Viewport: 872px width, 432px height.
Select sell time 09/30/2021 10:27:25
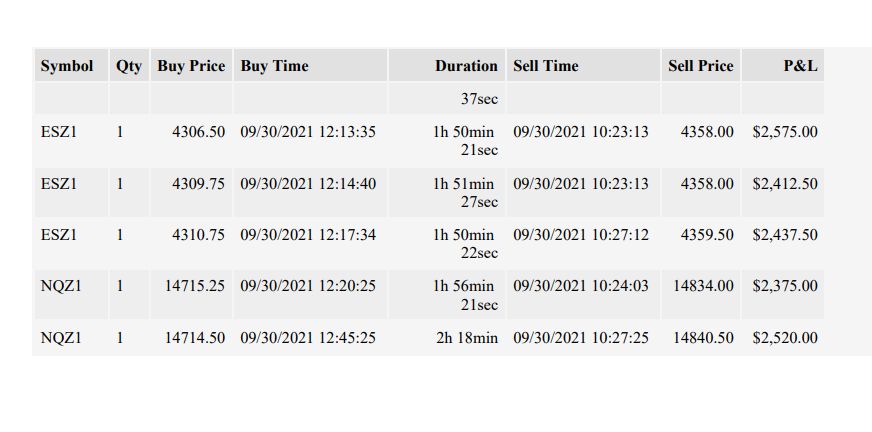click(x=583, y=338)
